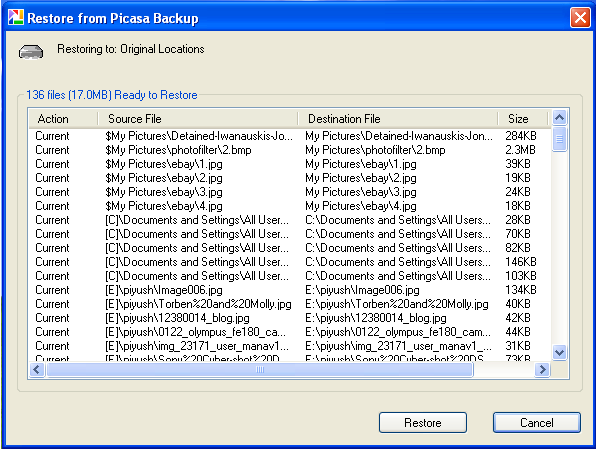Select source [E]\piyush\12380014_blog.jpg

177,318
